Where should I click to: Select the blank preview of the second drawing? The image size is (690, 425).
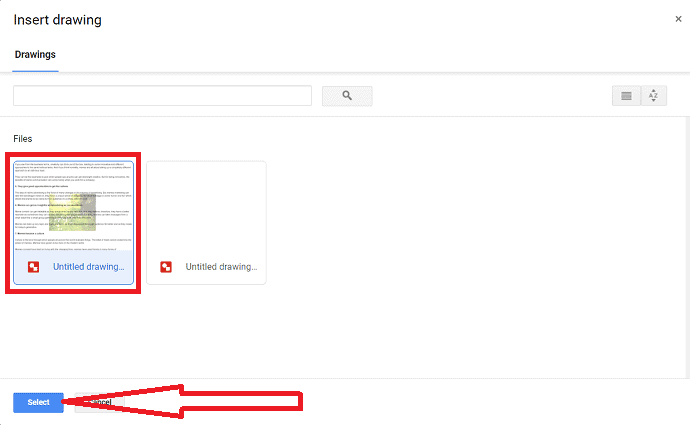tap(206, 206)
